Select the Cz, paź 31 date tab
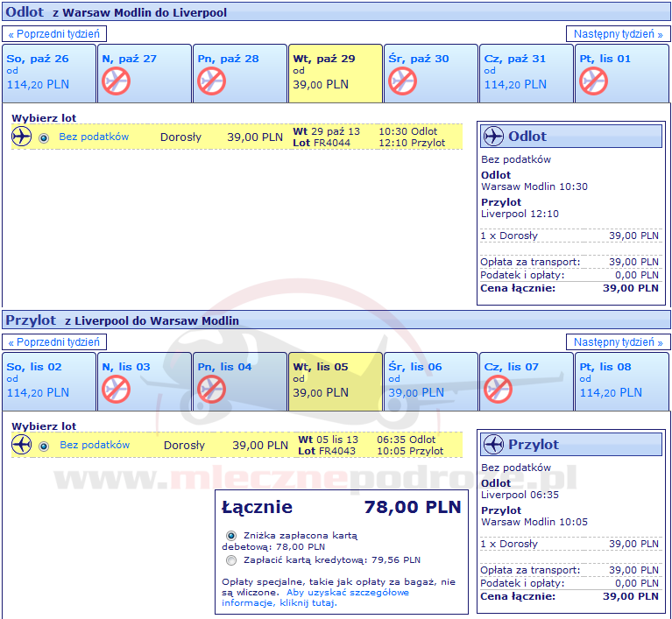 pyautogui.click(x=526, y=73)
